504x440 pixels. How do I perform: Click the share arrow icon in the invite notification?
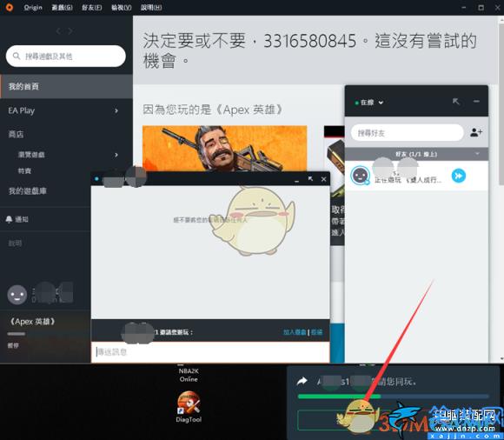point(302,382)
